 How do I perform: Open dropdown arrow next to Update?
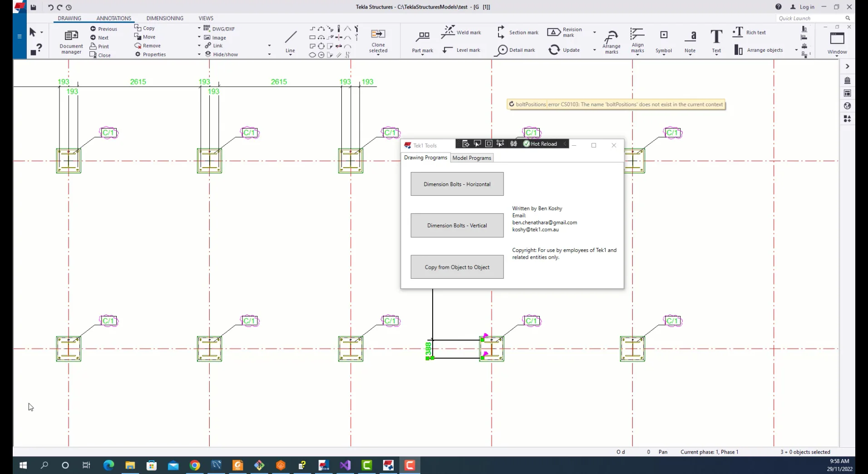click(x=594, y=50)
